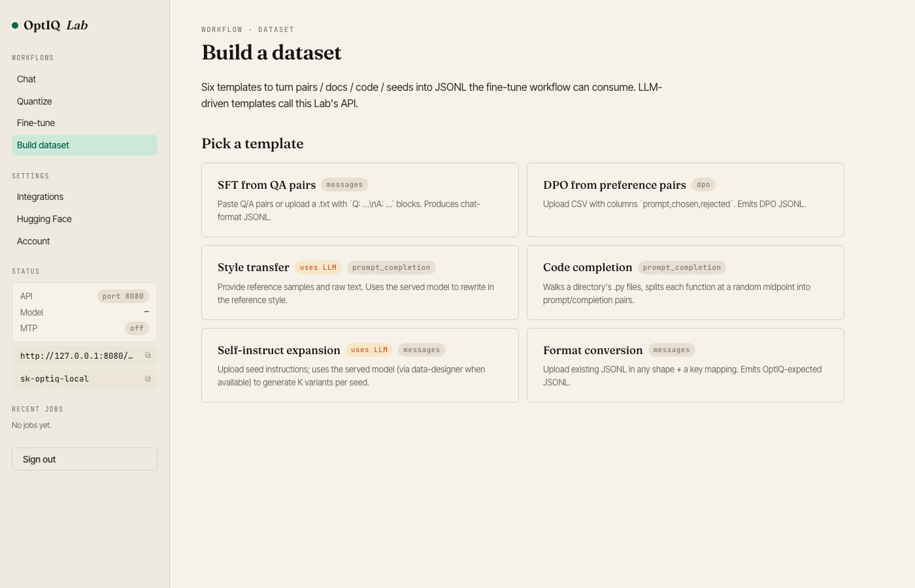The width and height of the screenshot is (915, 588).
Task: Click the WORKFLOW · DATASET breadcrumb
Action: tap(248, 30)
